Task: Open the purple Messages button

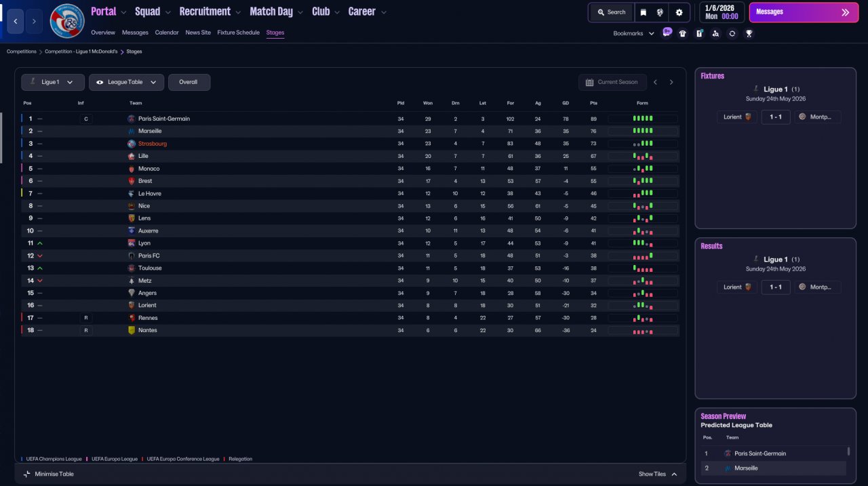Action: click(804, 12)
